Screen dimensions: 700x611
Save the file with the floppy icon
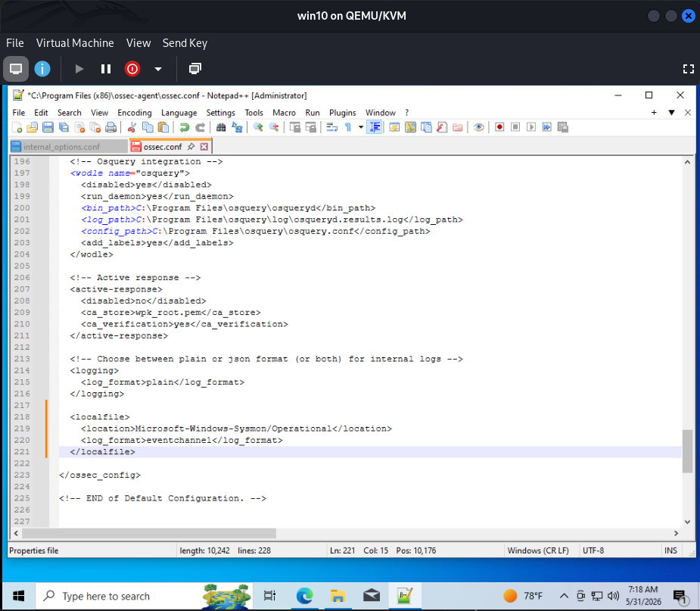[x=48, y=127]
